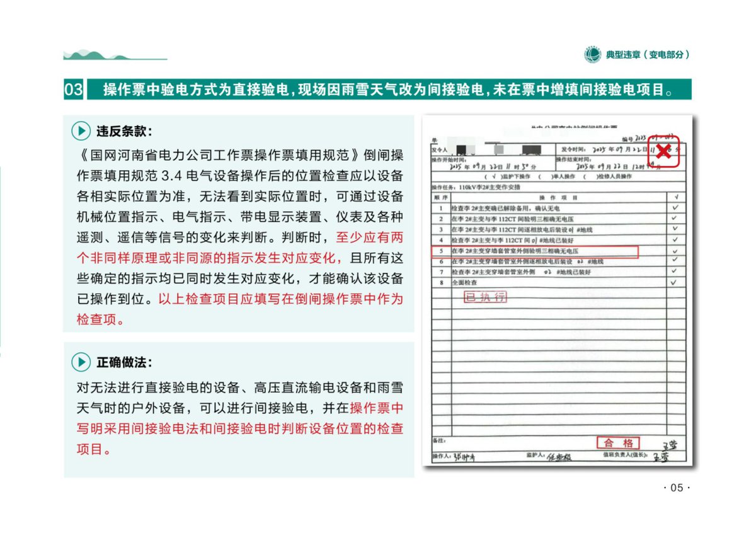The width and height of the screenshot is (756, 535).
Task: Click the green mountain header decoration
Action: (x=115, y=55)
